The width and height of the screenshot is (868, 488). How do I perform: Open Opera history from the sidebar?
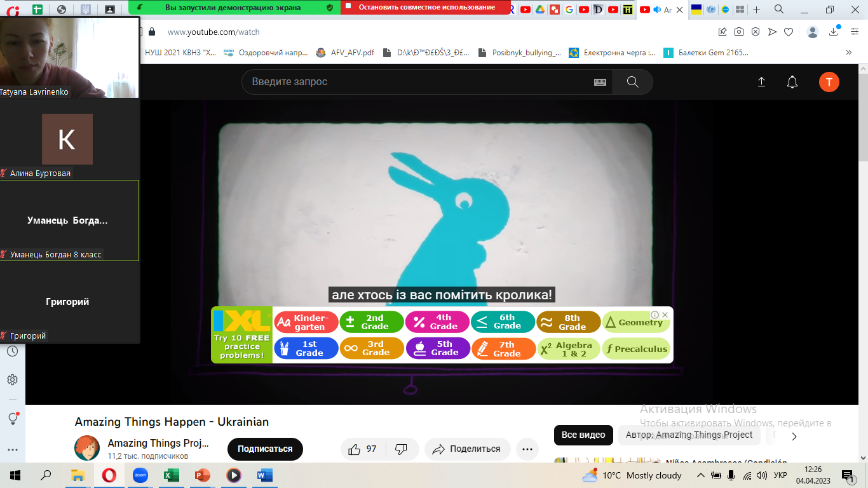click(x=12, y=351)
